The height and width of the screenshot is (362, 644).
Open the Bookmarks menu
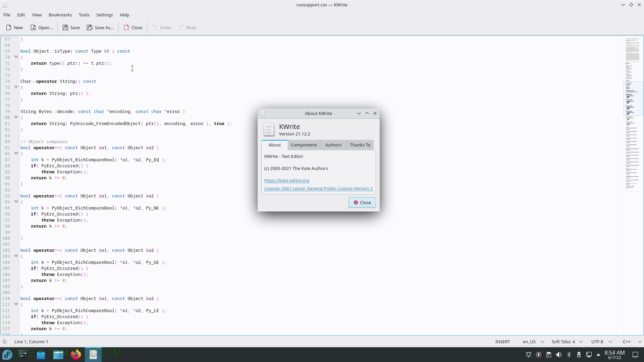coord(60,15)
